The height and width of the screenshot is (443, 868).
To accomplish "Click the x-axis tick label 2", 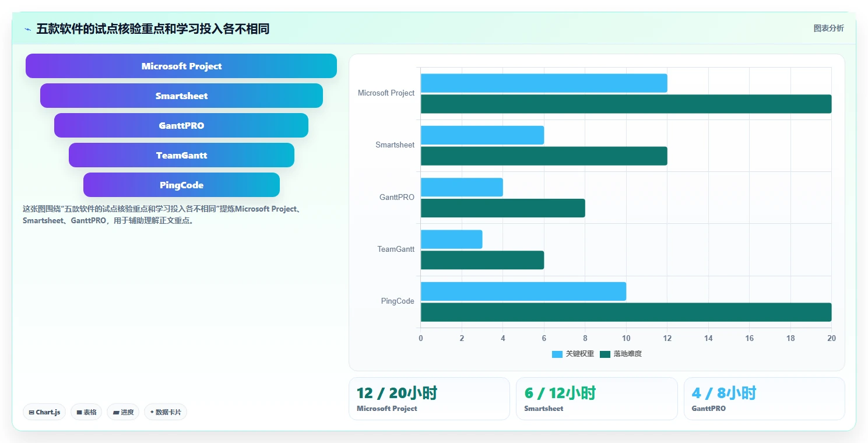I will (462, 338).
